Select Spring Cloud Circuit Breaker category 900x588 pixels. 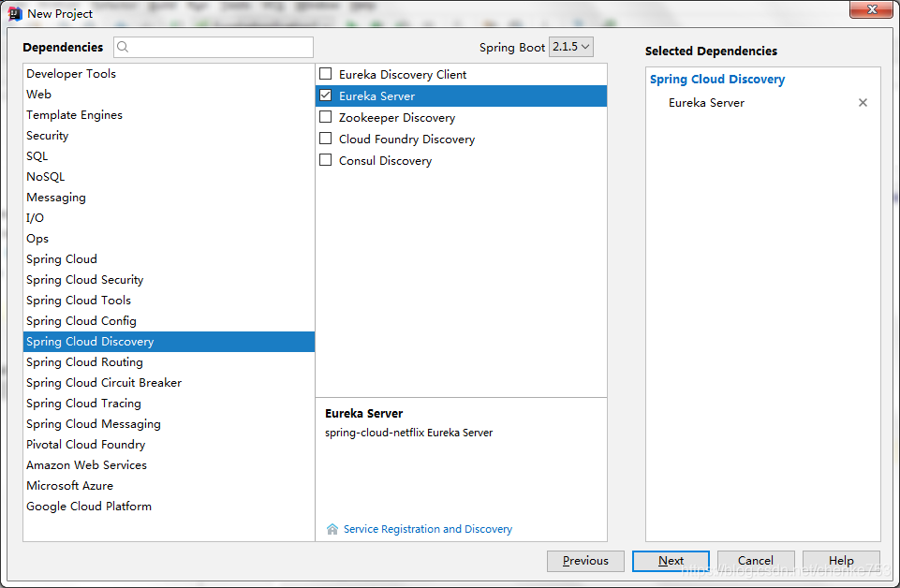(x=169, y=383)
